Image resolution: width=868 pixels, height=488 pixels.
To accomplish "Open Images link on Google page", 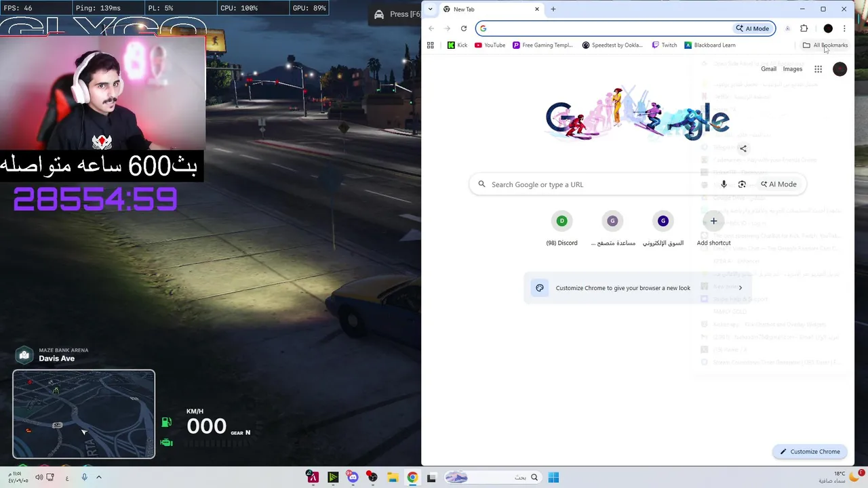I will (793, 69).
